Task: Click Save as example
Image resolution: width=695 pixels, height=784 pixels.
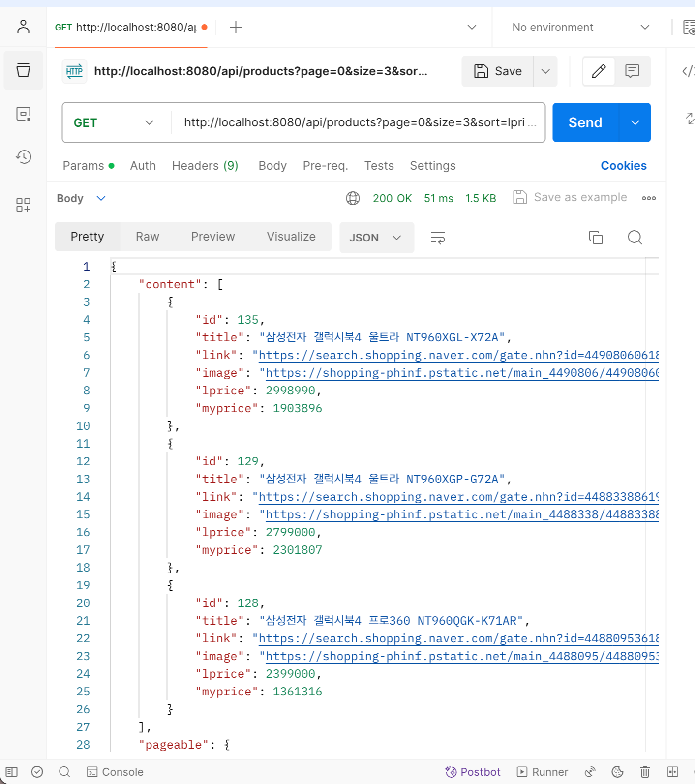Action: tap(570, 198)
